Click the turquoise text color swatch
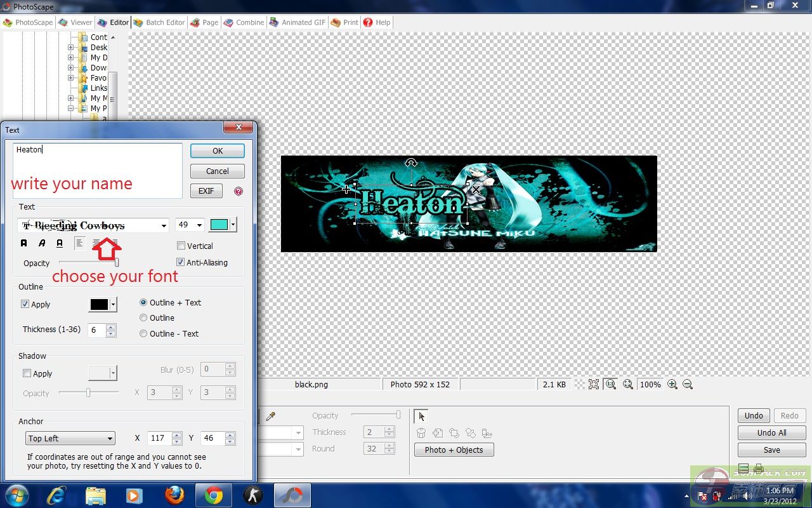The height and width of the screenshot is (508, 812). point(219,225)
